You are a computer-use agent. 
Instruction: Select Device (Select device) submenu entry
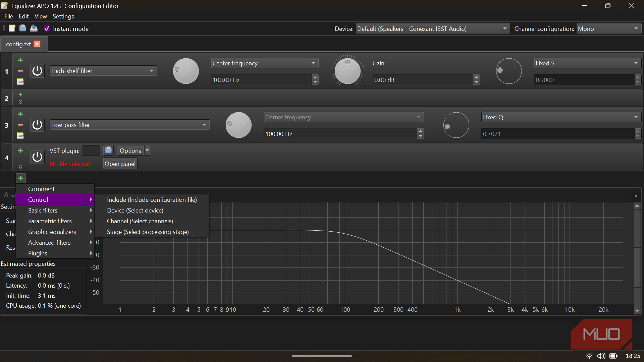pos(135,210)
